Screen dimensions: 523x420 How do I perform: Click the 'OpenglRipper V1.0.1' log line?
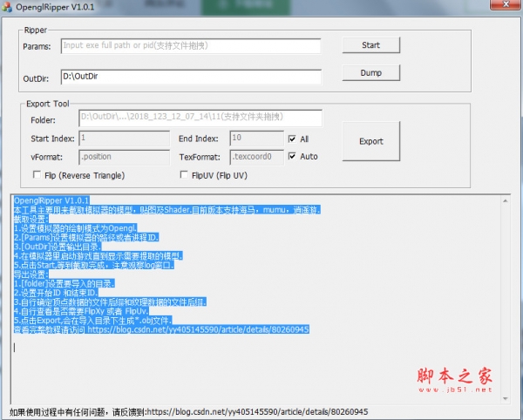pos(51,200)
